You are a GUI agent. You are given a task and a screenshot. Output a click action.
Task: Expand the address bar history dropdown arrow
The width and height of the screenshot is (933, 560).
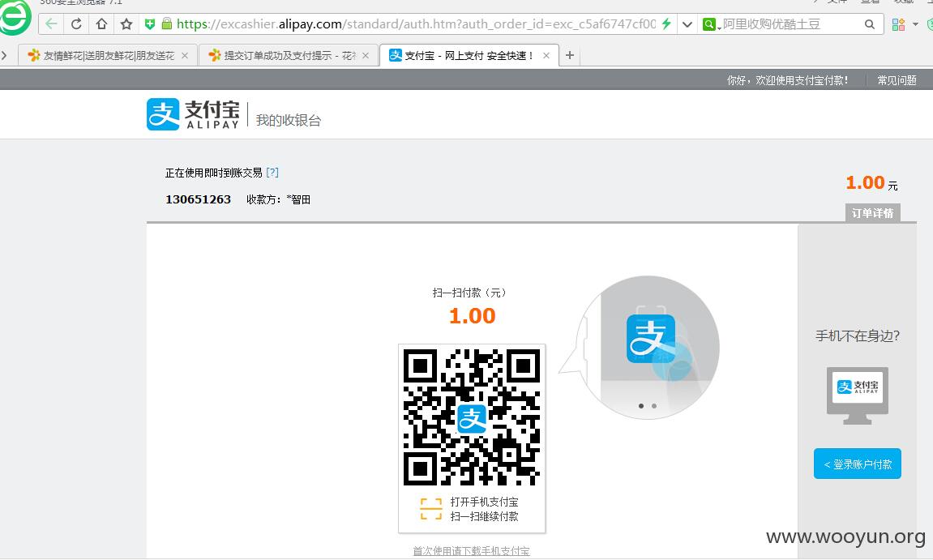tap(687, 24)
